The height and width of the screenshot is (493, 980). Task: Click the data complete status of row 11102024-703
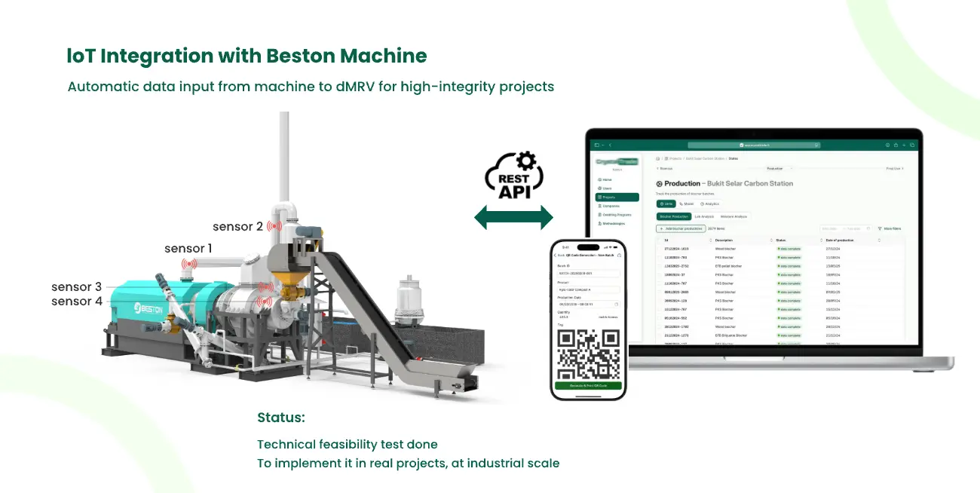click(x=789, y=257)
